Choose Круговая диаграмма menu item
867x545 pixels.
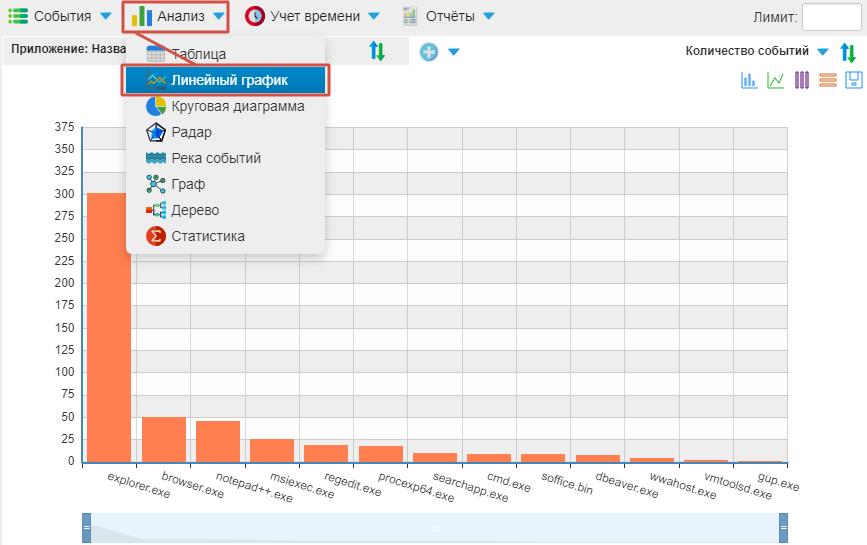237,106
